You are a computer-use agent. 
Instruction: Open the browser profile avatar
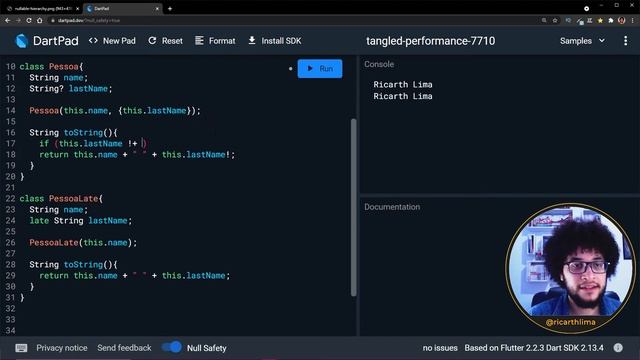622,20
